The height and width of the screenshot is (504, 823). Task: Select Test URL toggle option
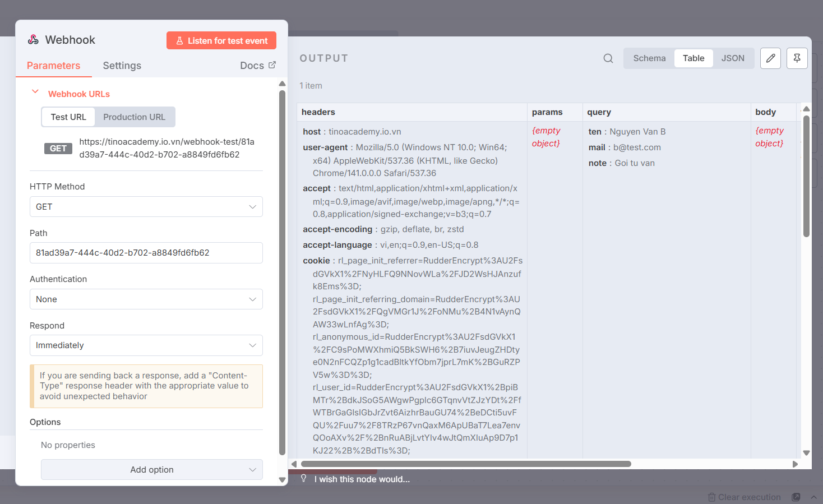coord(68,117)
